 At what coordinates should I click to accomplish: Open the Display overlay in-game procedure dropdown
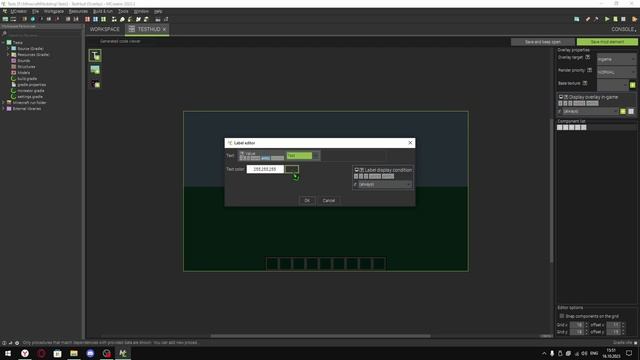tap(590, 111)
